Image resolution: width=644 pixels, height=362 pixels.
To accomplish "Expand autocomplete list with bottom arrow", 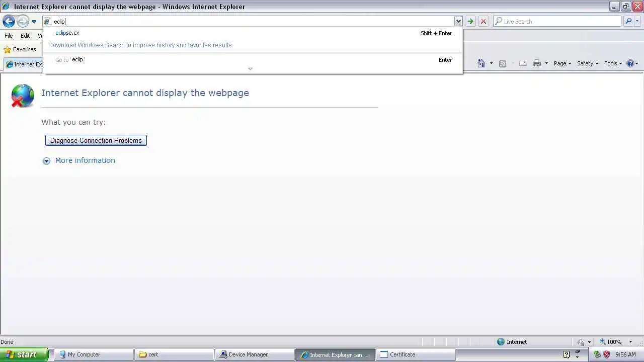I will tap(250, 69).
